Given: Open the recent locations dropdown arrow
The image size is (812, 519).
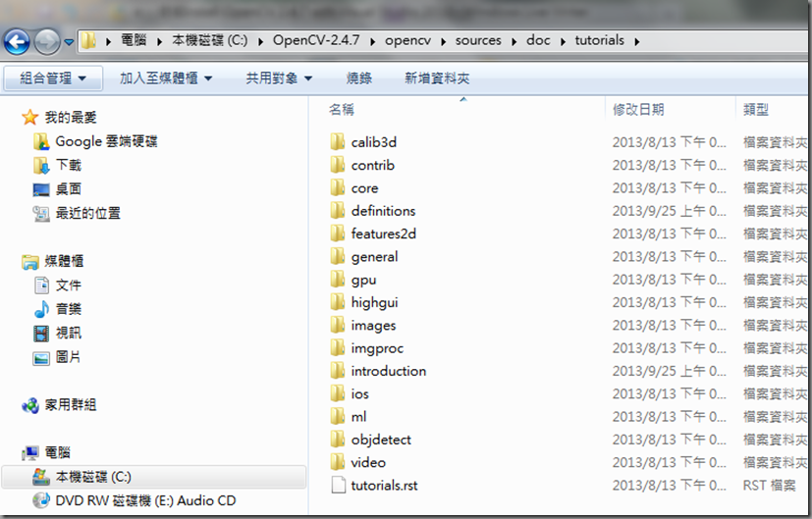Looking at the screenshot, I should point(69,42).
